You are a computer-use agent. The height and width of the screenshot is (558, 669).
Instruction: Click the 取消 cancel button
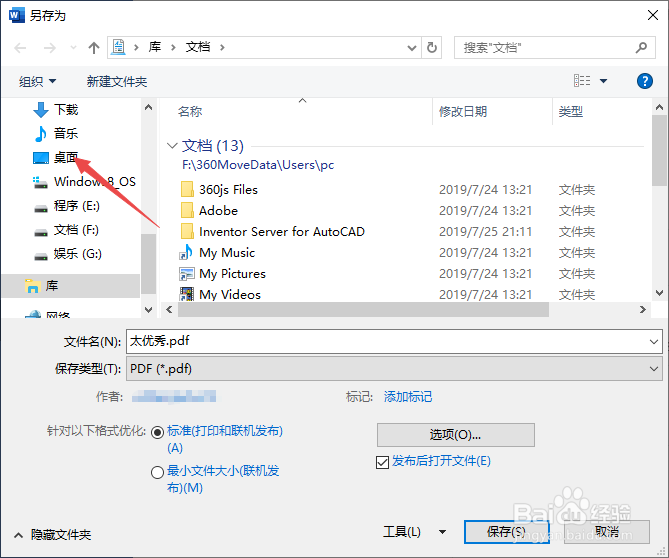point(607,532)
